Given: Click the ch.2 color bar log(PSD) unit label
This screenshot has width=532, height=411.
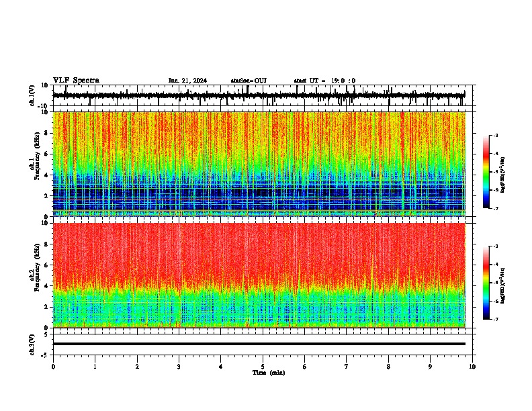Looking at the screenshot, I should 502,286.
